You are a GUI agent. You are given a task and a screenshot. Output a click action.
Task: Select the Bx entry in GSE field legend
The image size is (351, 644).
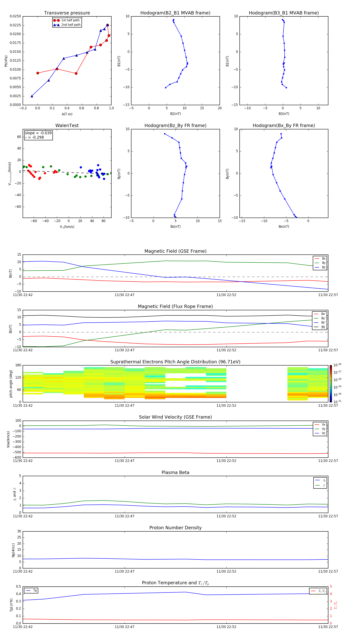click(320, 259)
